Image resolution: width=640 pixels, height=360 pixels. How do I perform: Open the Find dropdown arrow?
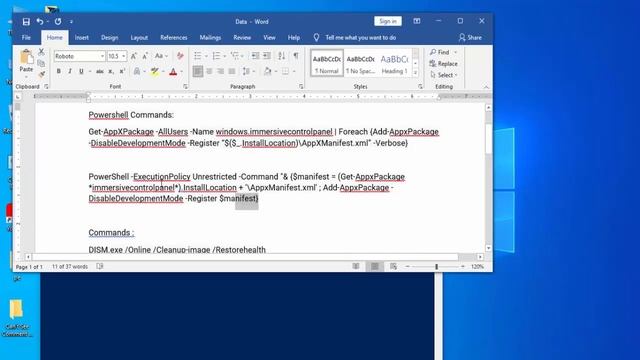[456, 52]
